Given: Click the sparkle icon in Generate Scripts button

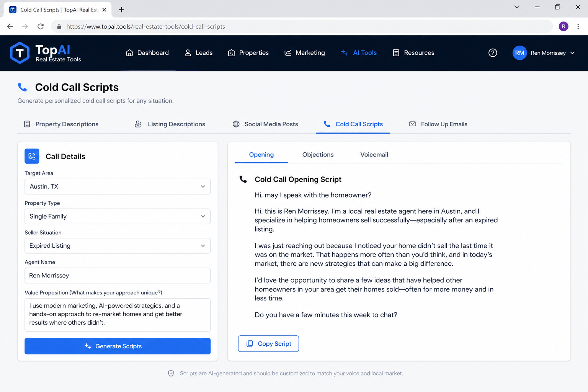Looking at the screenshot, I should click(88, 346).
